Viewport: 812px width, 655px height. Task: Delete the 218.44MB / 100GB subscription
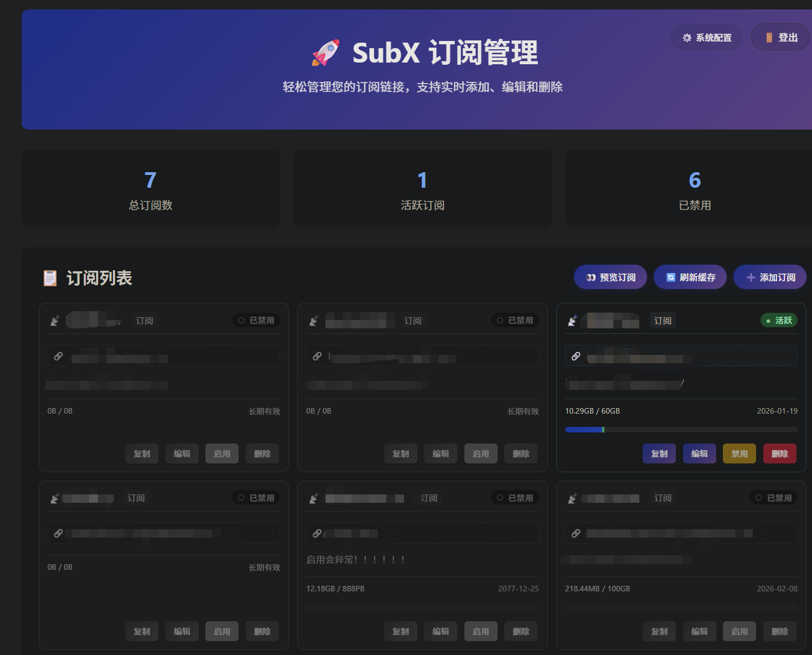(780, 631)
